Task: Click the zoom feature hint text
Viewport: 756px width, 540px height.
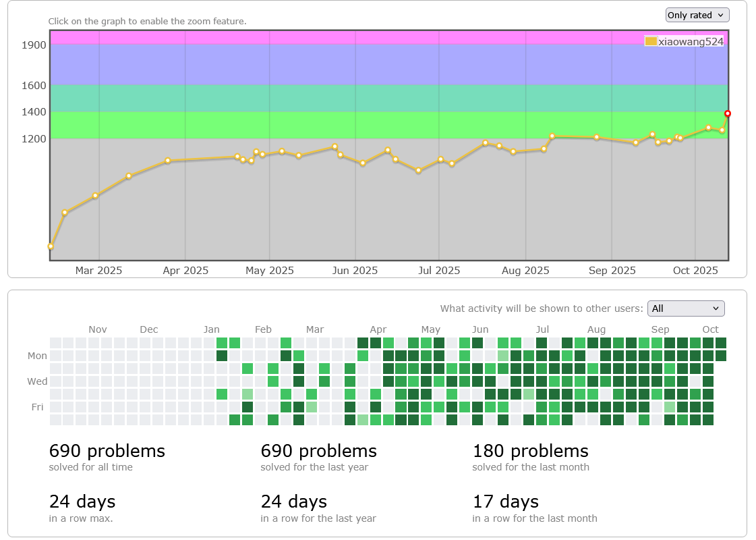Action: 147,21
